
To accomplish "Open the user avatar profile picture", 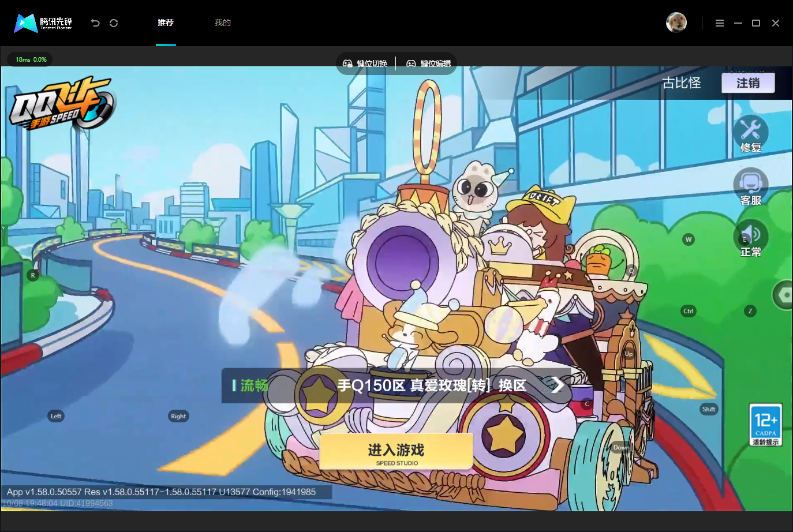I will coord(676,23).
